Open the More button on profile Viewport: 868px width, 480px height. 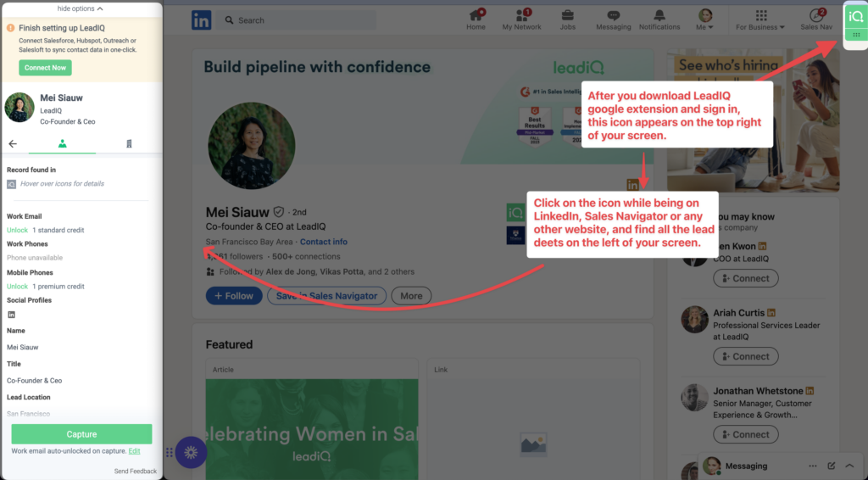point(411,296)
